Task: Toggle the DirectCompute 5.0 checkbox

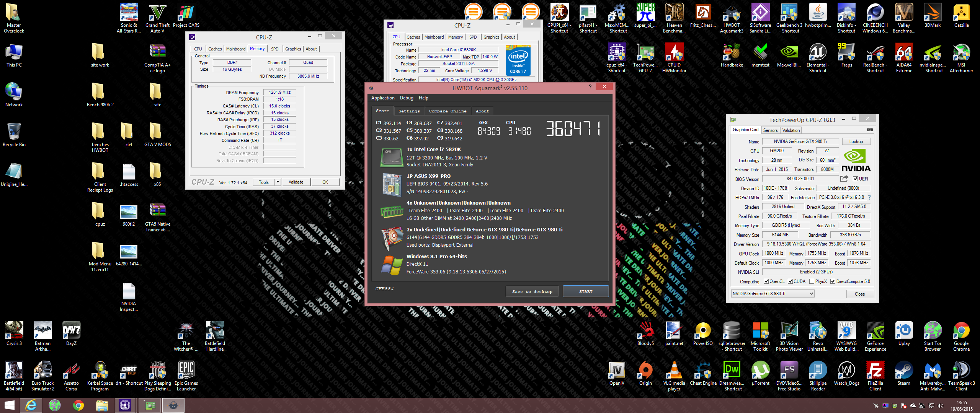Action: click(x=833, y=281)
